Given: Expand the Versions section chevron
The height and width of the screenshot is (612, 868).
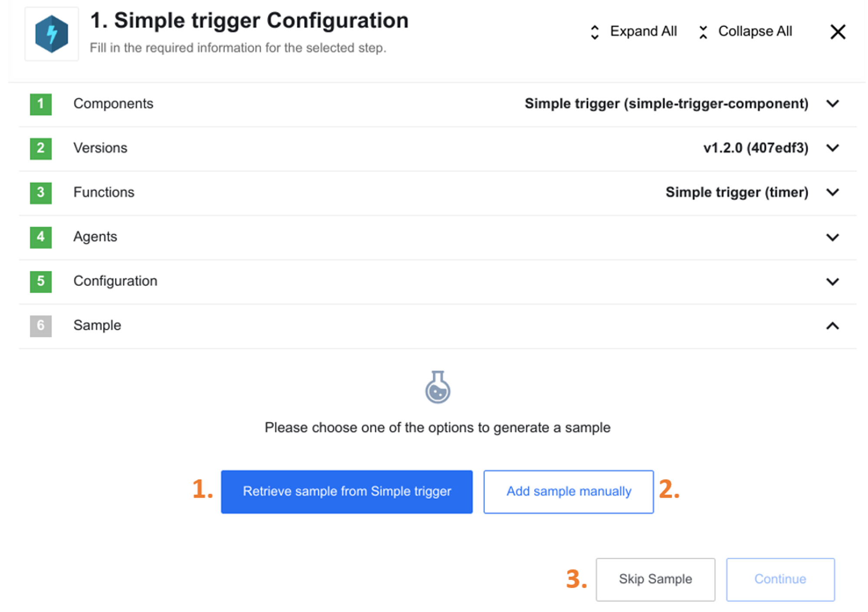Looking at the screenshot, I should (832, 148).
